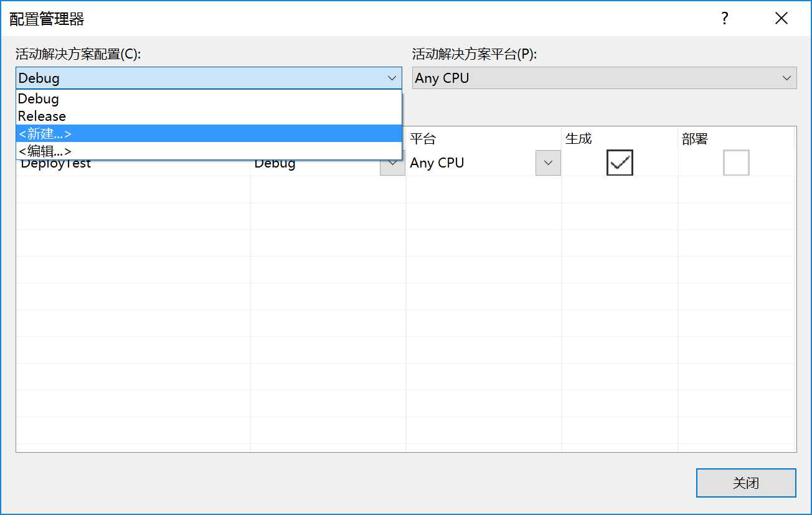Click the 平台 column header

[x=484, y=138]
